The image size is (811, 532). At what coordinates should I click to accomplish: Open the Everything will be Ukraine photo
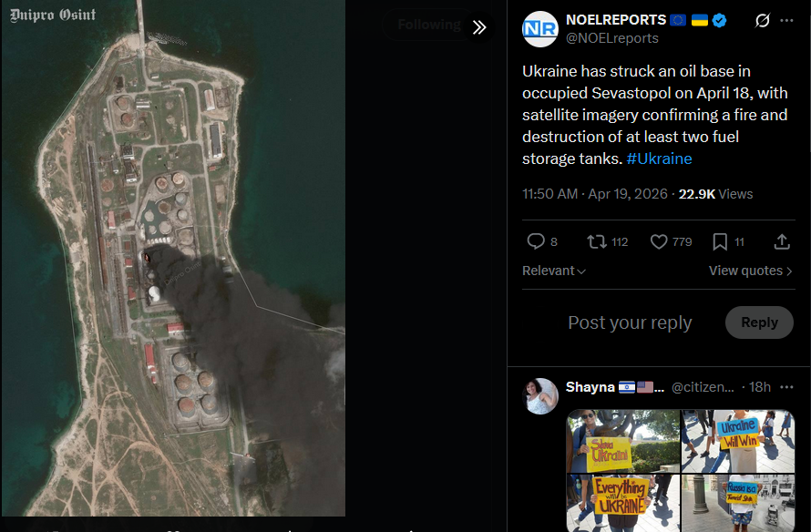coord(622,503)
